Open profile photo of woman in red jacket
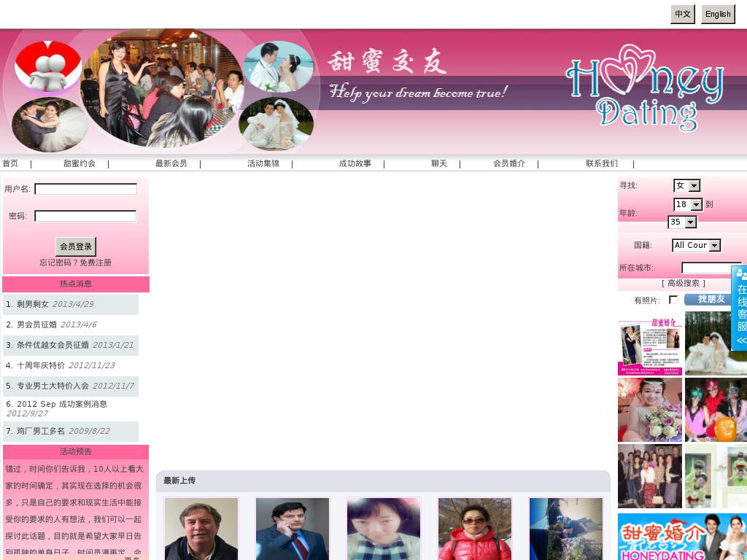747x560 pixels. click(474, 529)
